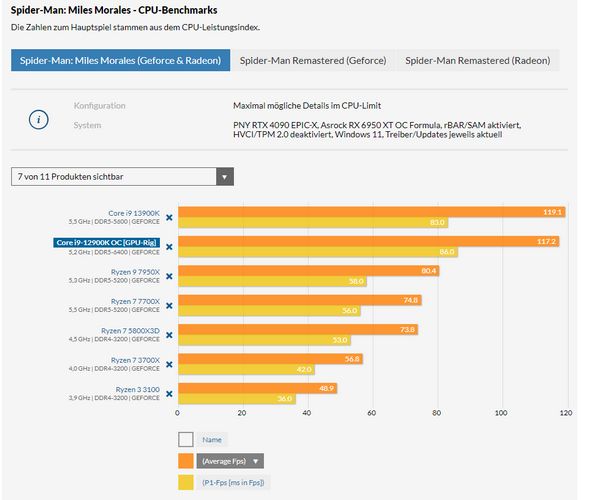Remove Core i9-12900K OC entry via X
Screen dimensions: 589x500
[169, 247]
